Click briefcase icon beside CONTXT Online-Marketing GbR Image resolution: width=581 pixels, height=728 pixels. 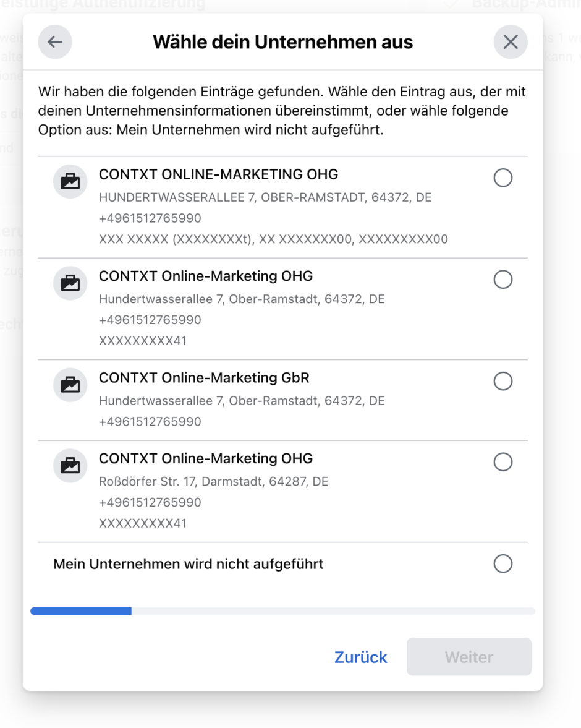(x=70, y=385)
